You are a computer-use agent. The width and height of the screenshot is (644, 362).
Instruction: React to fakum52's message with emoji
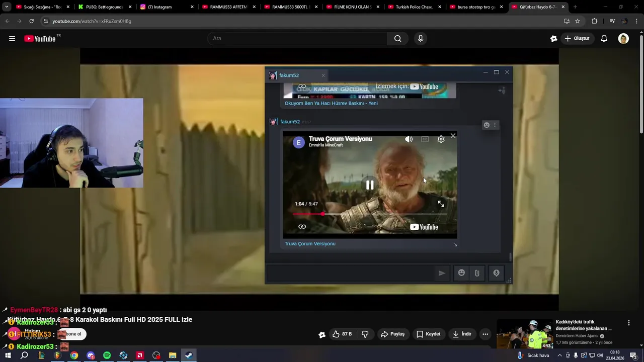coord(487,125)
